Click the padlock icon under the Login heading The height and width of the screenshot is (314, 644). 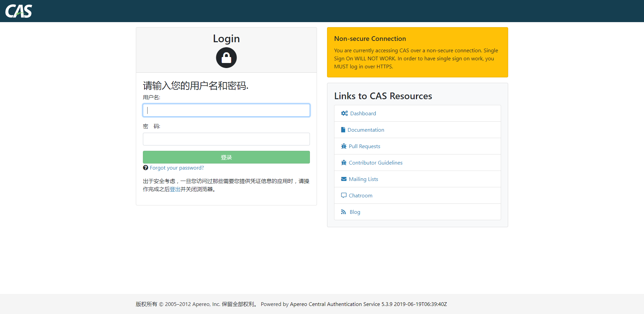(226, 58)
